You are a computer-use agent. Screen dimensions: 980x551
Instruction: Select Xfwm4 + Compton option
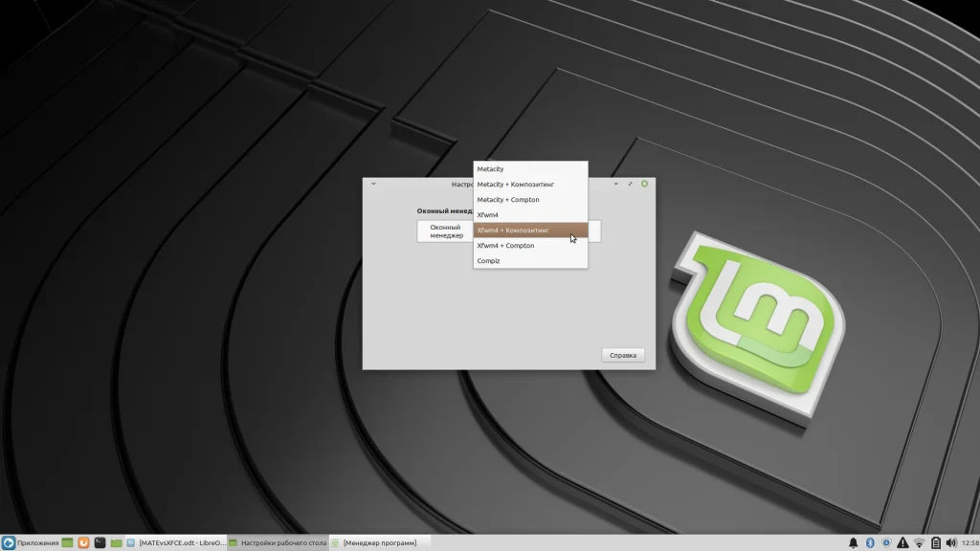tap(530, 246)
